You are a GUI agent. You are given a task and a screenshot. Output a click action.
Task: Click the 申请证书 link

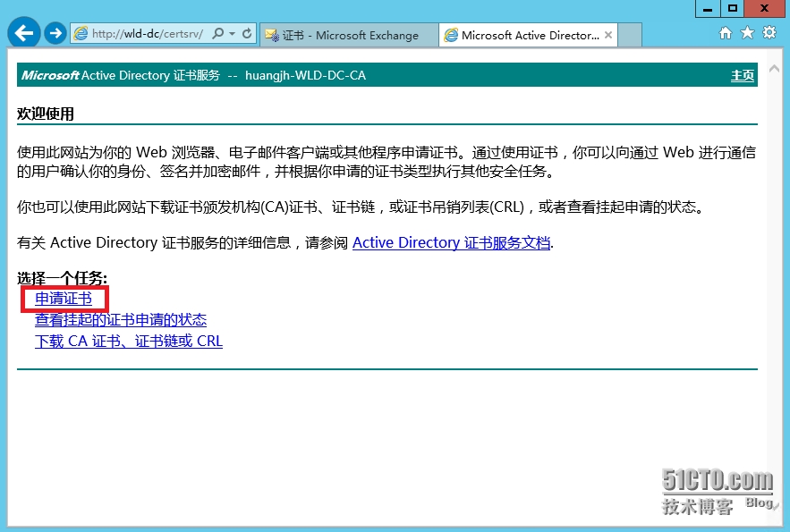click(64, 299)
